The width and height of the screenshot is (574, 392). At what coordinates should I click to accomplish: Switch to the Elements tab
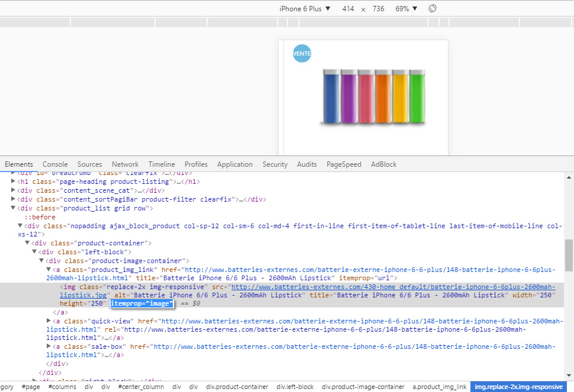tap(19, 164)
